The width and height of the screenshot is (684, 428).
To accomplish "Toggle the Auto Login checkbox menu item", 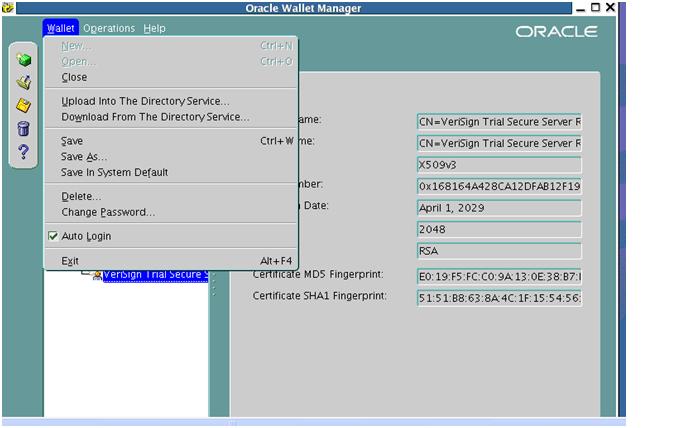I will click(86, 237).
